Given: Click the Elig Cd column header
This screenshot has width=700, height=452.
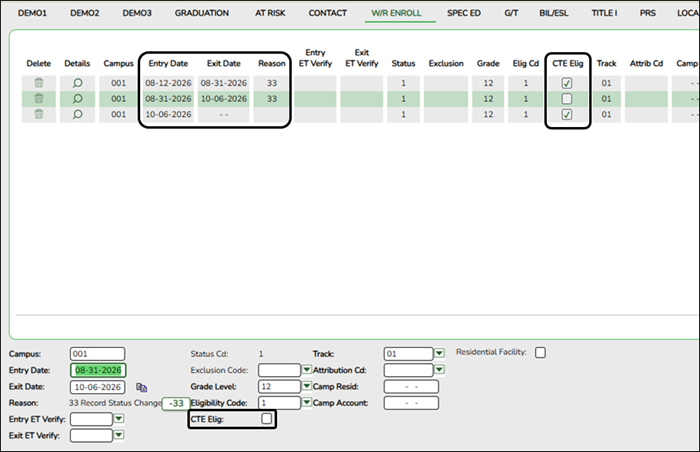Looking at the screenshot, I should coord(526,63).
